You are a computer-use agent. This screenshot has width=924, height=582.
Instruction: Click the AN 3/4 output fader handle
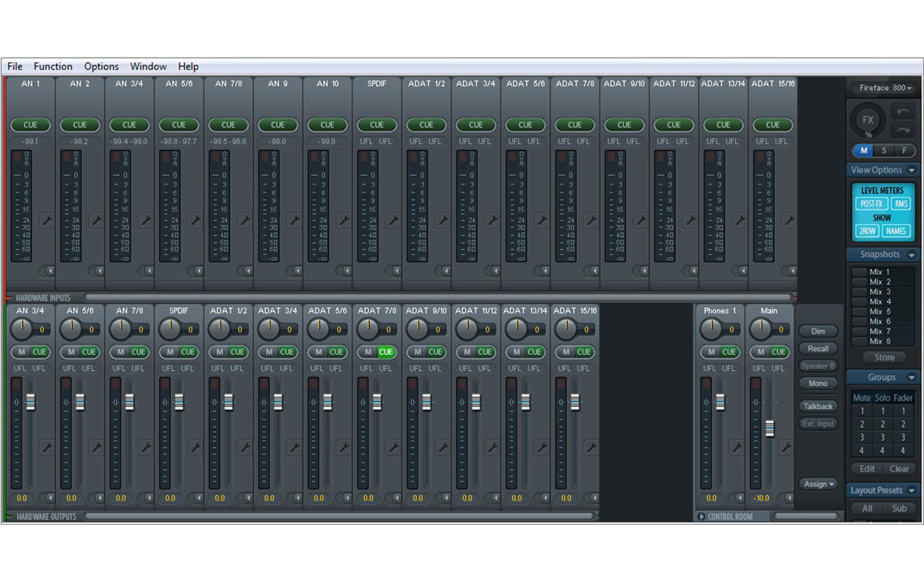tap(30, 402)
